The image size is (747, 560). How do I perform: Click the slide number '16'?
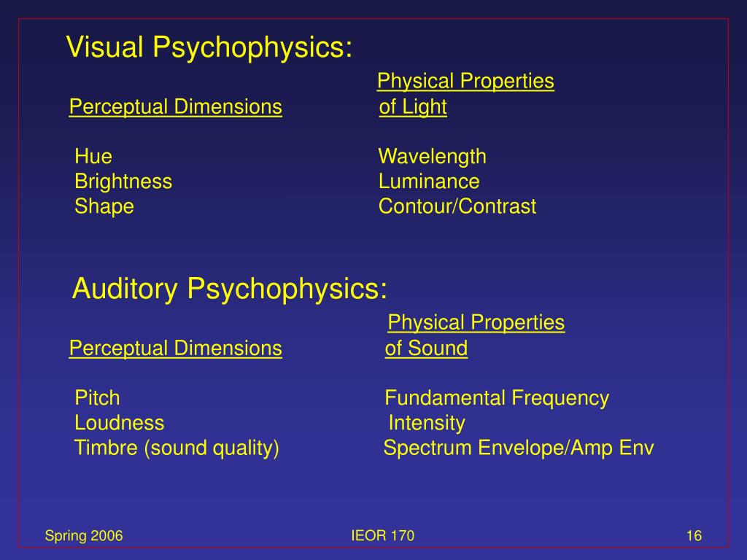point(694,536)
